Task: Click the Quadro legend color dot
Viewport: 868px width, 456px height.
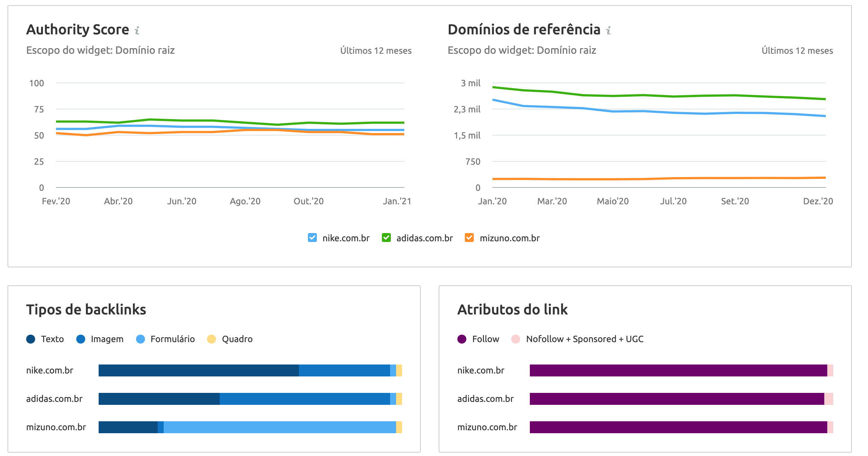Action: point(211,339)
